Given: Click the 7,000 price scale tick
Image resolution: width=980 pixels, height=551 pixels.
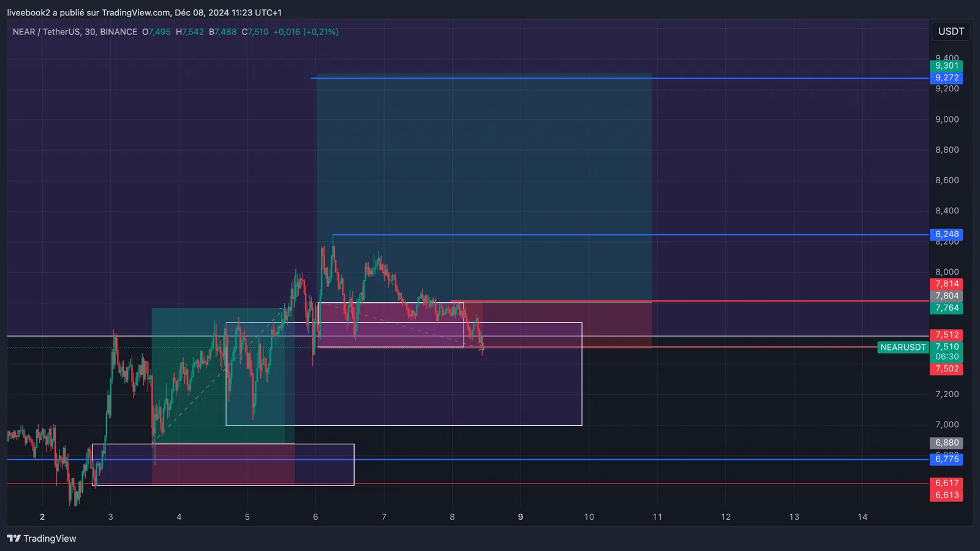Looking at the screenshot, I should (947, 425).
